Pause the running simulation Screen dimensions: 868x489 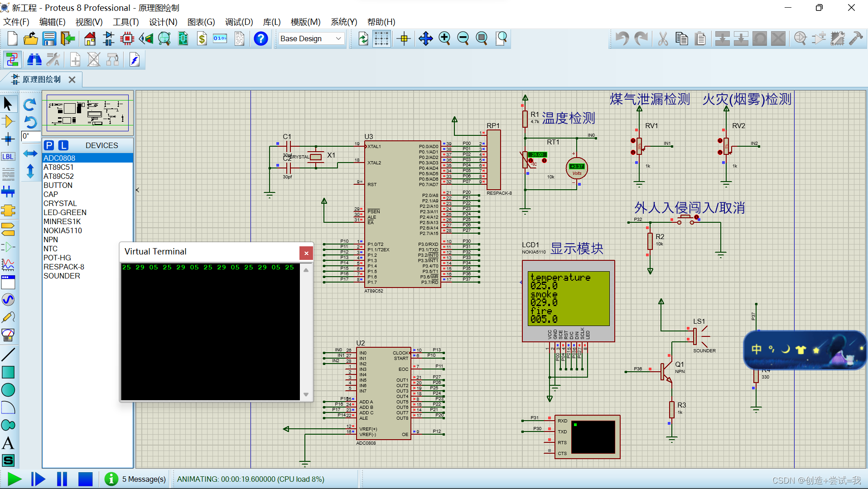62,479
